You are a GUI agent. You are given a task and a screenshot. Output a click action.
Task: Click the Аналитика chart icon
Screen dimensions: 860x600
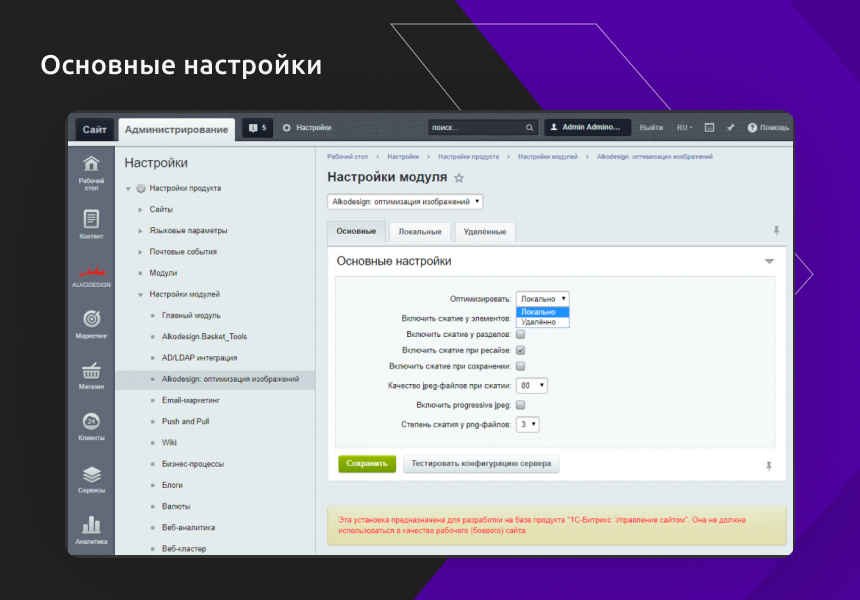(91, 526)
